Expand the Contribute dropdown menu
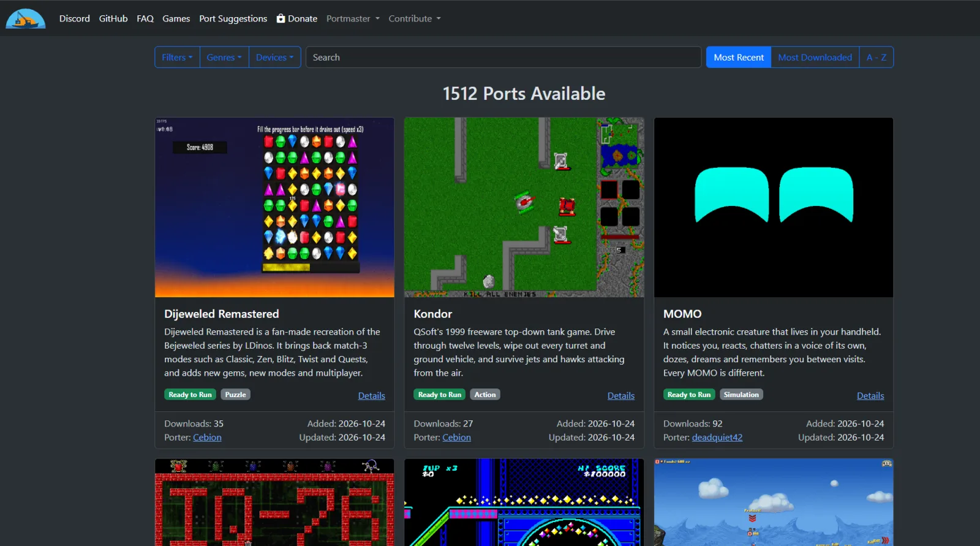Viewport: 980px width, 546px height. [415, 18]
